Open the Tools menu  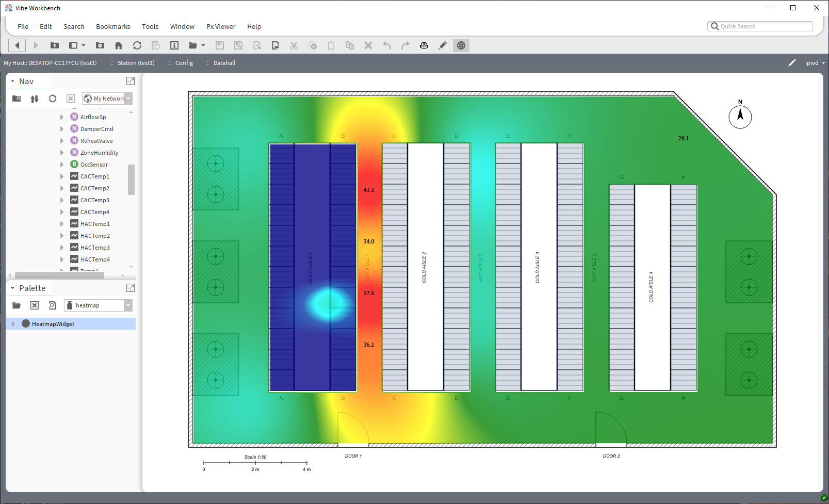150,27
